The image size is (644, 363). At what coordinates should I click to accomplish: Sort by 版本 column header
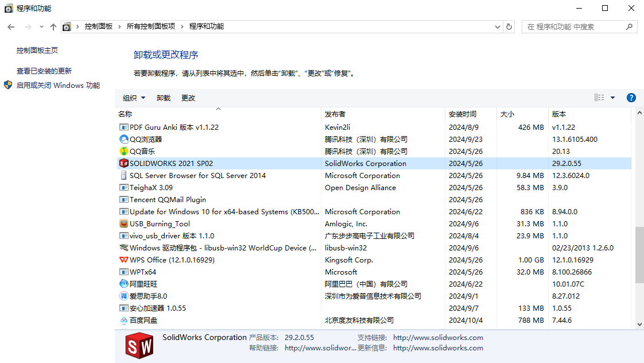click(x=559, y=114)
